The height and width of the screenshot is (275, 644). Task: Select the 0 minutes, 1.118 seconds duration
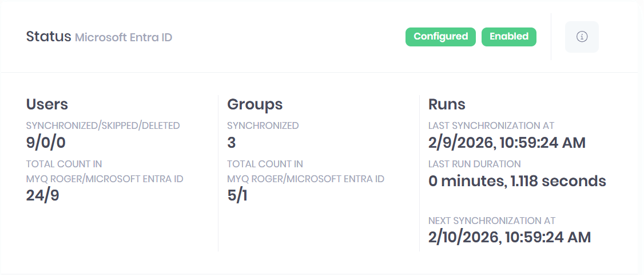(x=516, y=182)
